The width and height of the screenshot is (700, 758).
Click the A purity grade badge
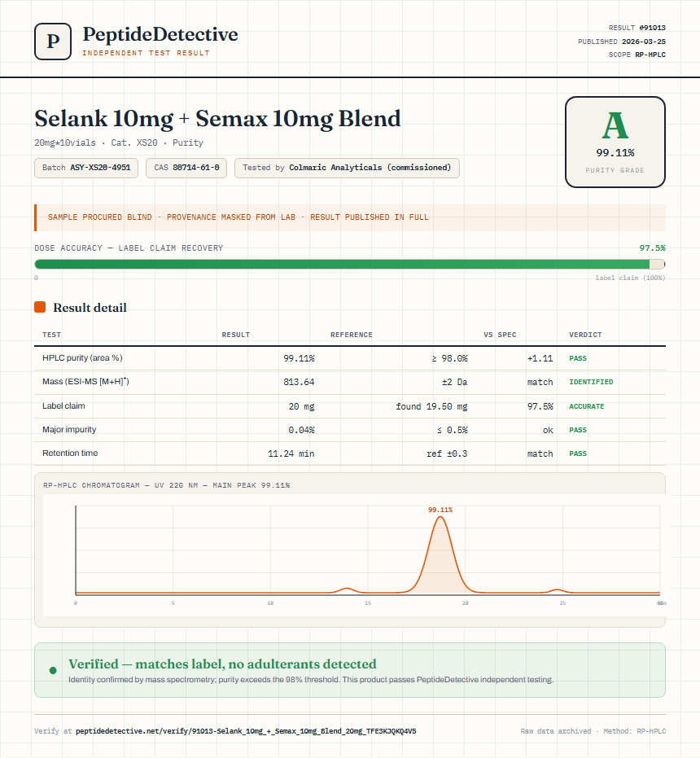point(615,142)
